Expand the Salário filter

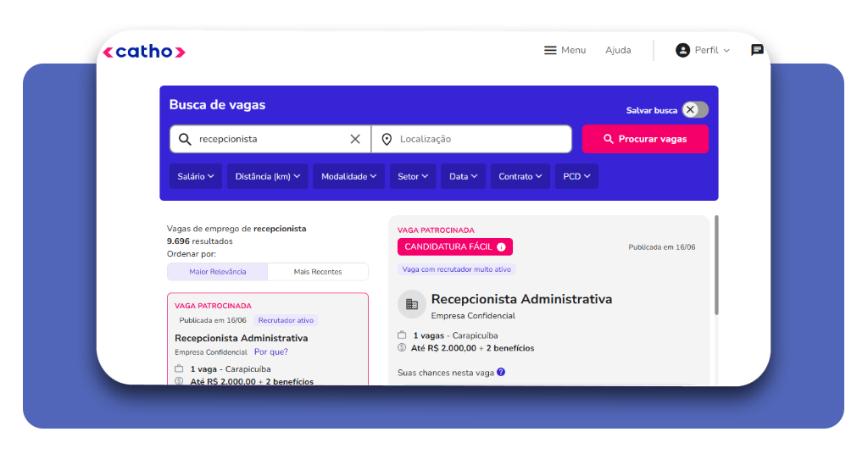196,176
